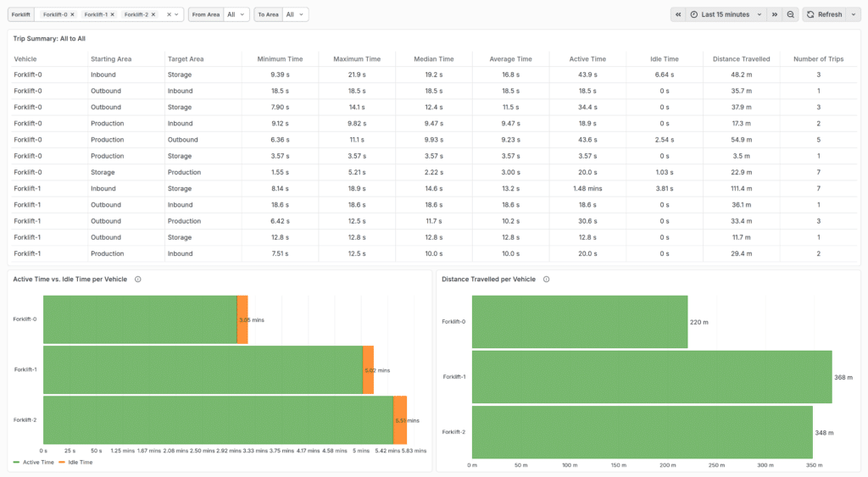
Task: Select the 22.9 m Distance Travelled cell
Action: [x=741, y=173]
